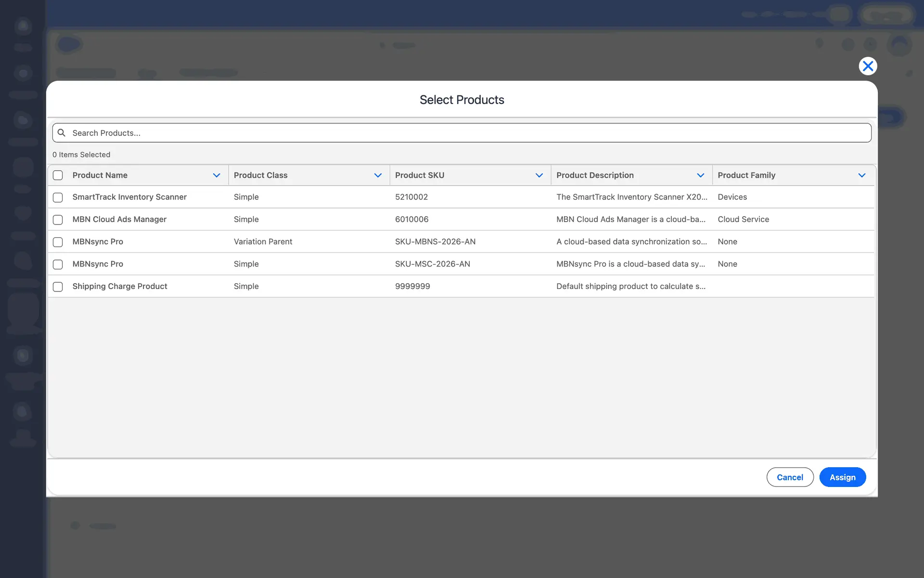
Task: Click the Product SKU header label
Action: pos(420,175)
